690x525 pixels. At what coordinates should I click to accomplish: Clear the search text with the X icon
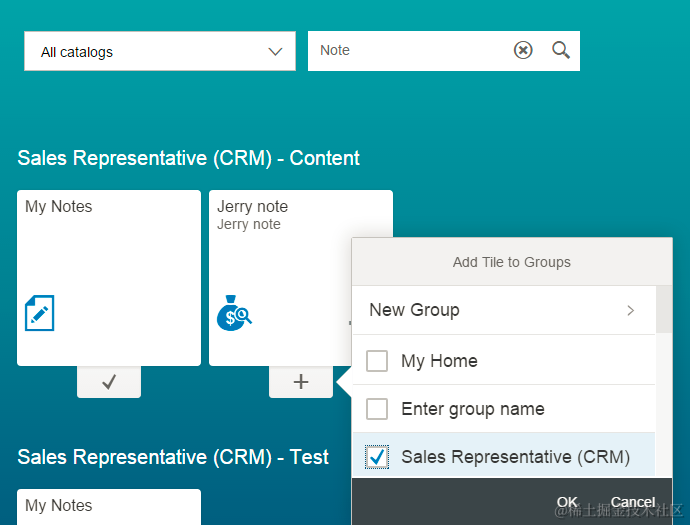click(523, 50)
